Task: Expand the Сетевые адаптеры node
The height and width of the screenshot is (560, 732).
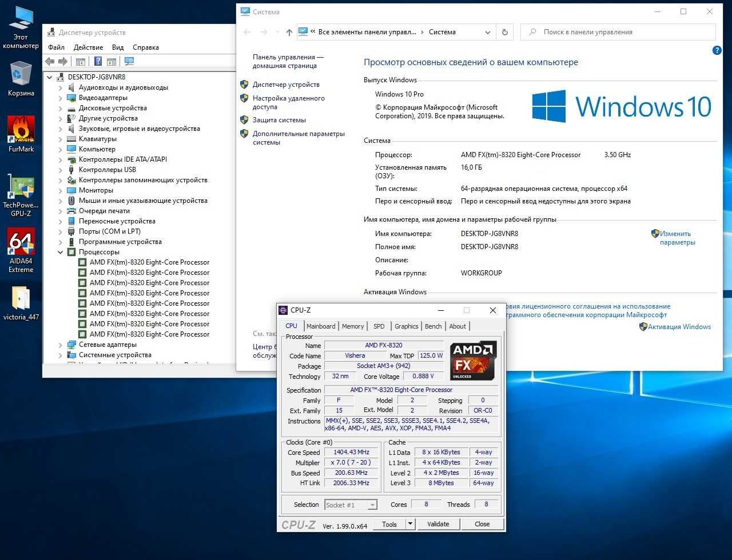Action: tap(61, 345)
